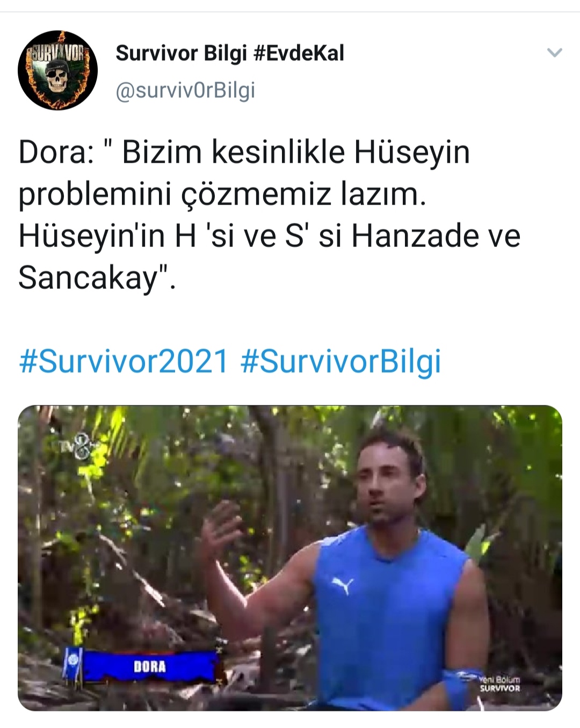Tap the Dora quote opening line
The image size is (580, 728).
coord(244,152)
